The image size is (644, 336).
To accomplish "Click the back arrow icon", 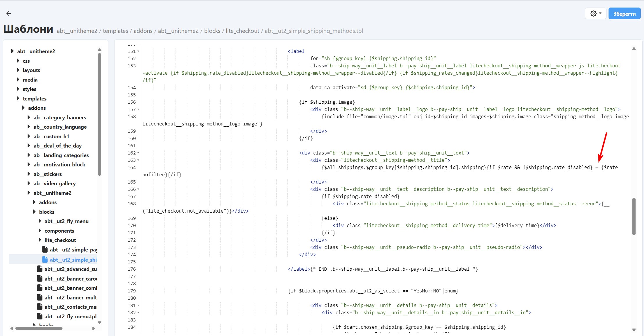I will tap(9, 13).
